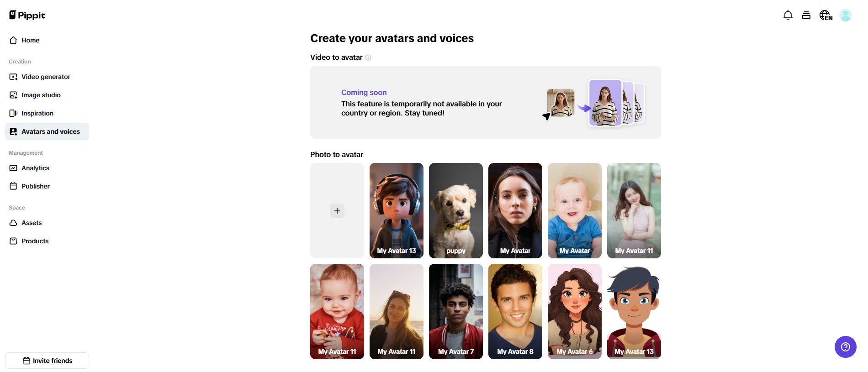Choose the My Avatar 7 thumbnail
Screen dimensions: 868x372
coord(456,311)
